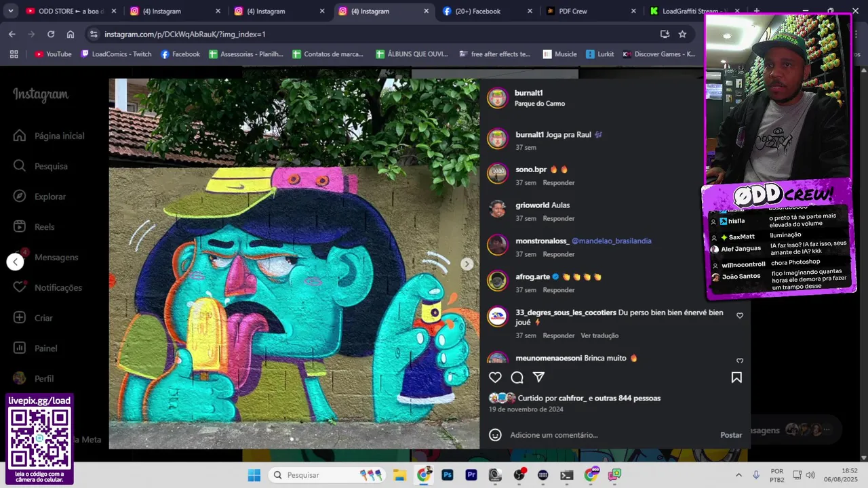This screenshot has height=488, width=868.
Task: Open Perfil in Instagram sidebar
Action: point(34,379)
